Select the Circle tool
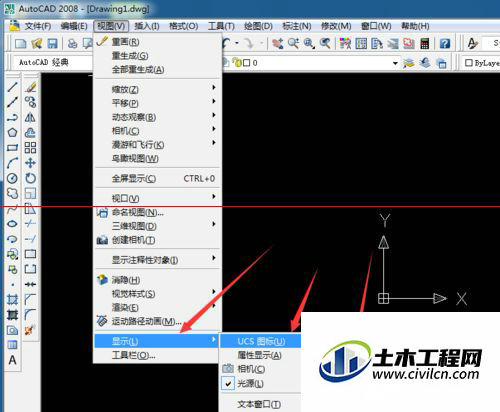500x412 pixels. pos(12,178)
